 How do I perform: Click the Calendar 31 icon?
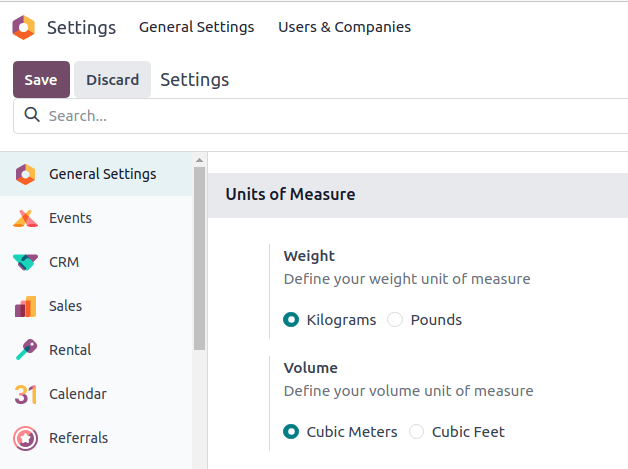25,394
